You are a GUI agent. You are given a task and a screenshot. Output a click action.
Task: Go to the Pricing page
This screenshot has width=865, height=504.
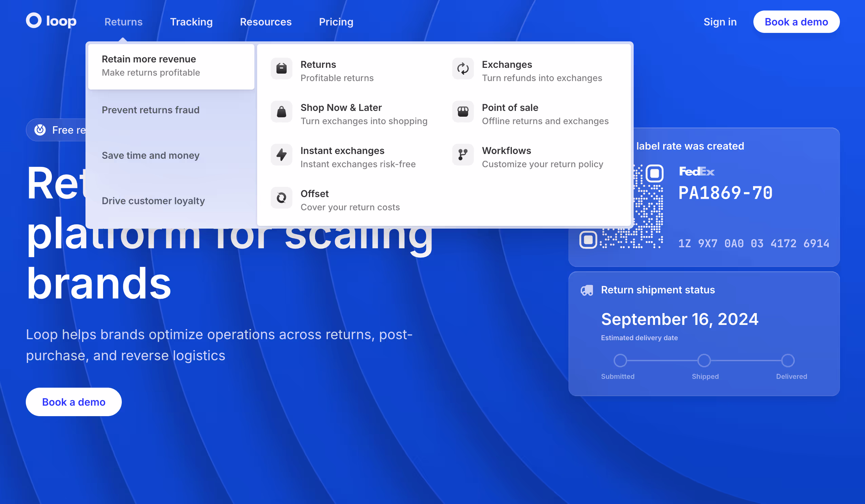click(336, 22)
